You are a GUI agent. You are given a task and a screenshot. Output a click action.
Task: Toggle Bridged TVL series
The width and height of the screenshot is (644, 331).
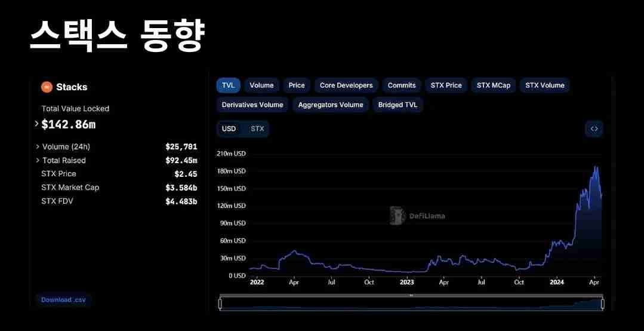pos(398,105)
